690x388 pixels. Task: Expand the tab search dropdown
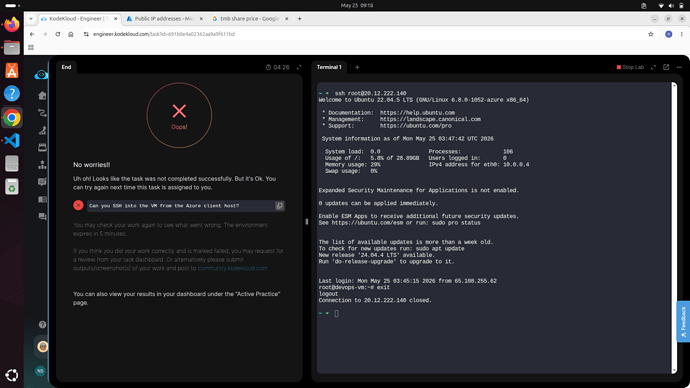pyautogui.click(x=30, y=18)
